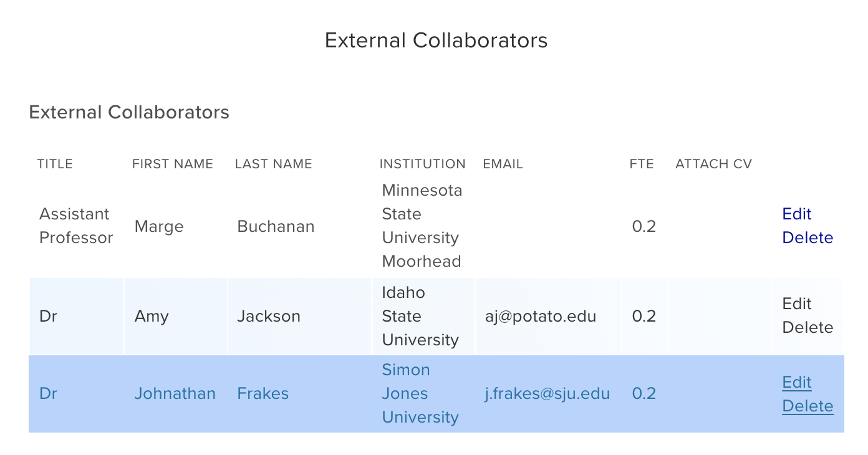868x455 pixels.
Task: Edit Marge Buchanan's collaborator entry
Action: 796,214
